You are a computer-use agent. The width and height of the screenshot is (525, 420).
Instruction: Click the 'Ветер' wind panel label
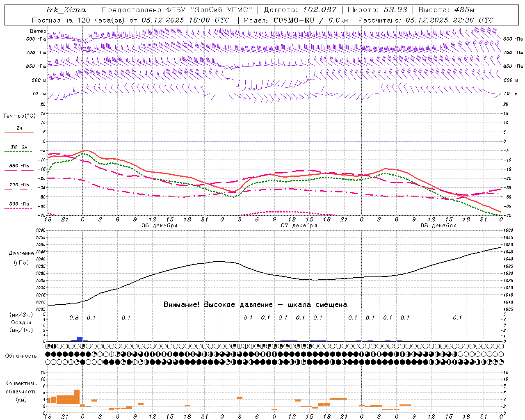tap(38, 31)
